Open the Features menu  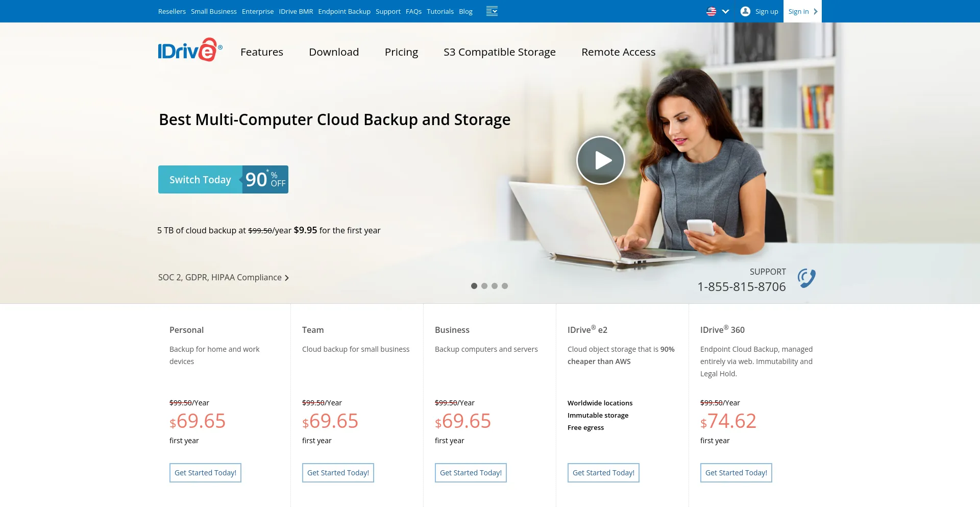pos(262,52)
